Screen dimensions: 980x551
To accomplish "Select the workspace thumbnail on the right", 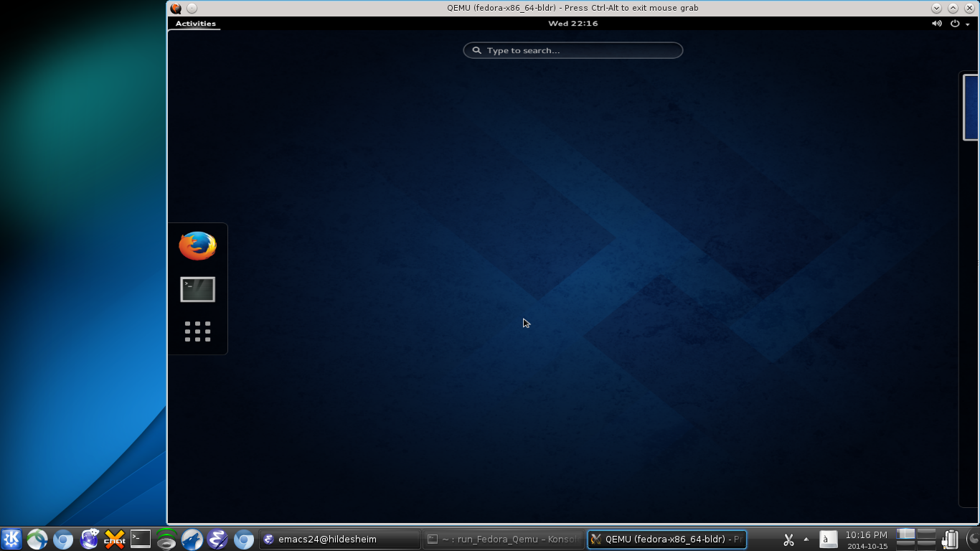I will 971,107.
